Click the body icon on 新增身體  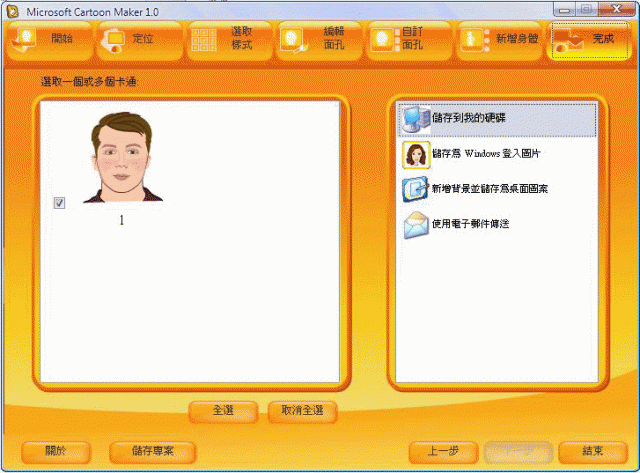coord(475,40)
